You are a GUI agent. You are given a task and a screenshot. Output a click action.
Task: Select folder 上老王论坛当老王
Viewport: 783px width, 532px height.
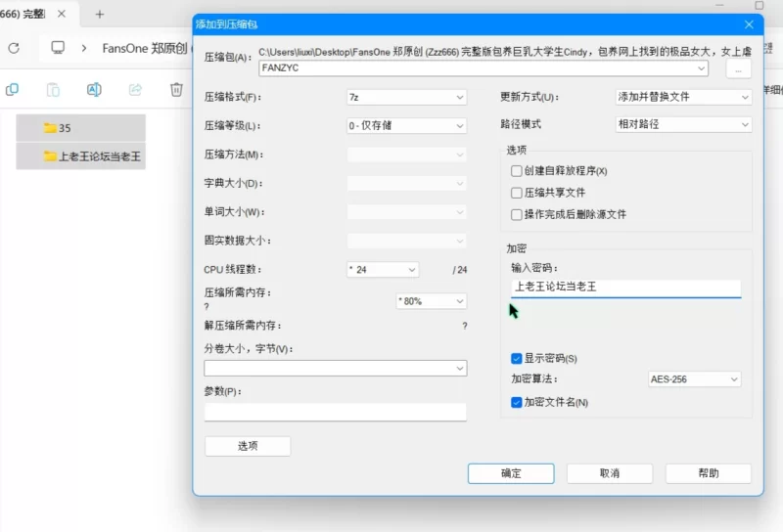click(x=81, y=156)
